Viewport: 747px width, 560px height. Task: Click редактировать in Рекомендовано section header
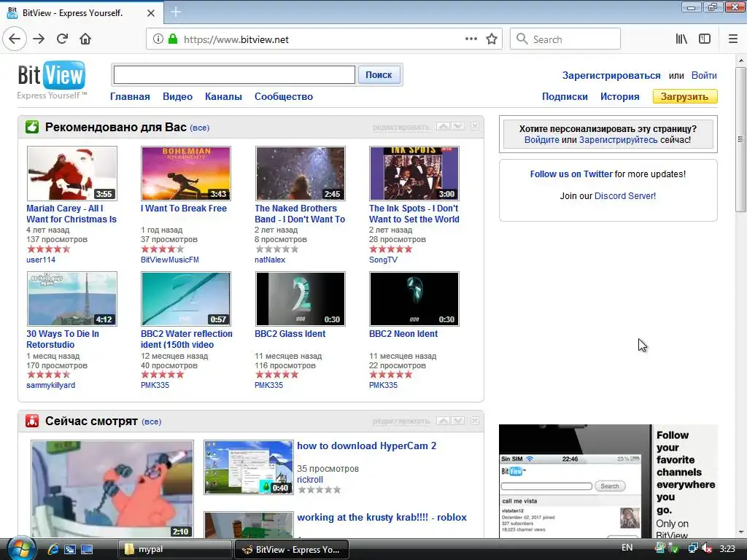click(400, 127)
